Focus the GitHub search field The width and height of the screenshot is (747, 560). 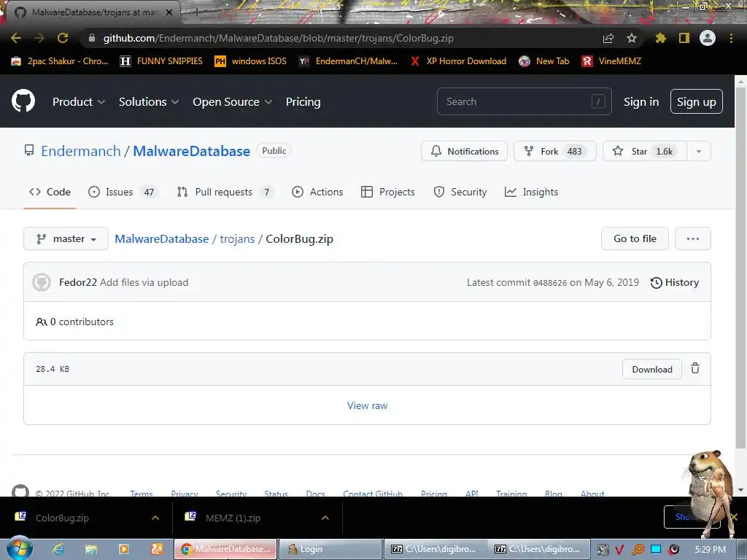coord(524,101)
